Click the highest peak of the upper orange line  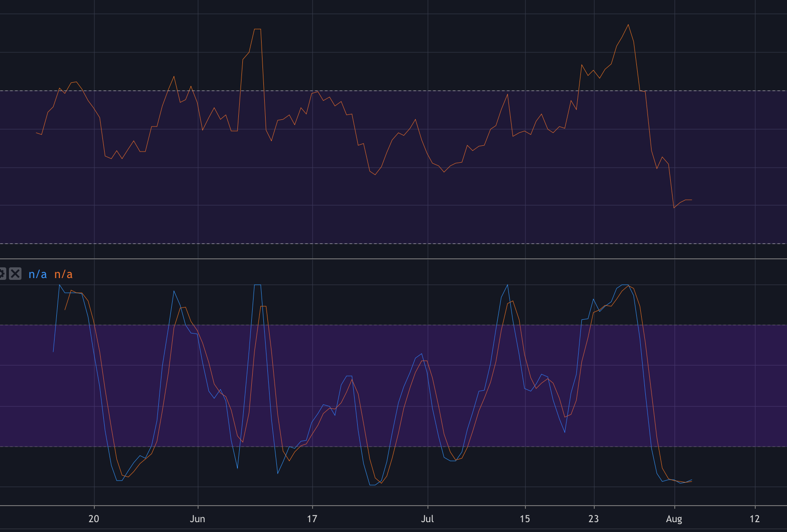coord(628,25)
